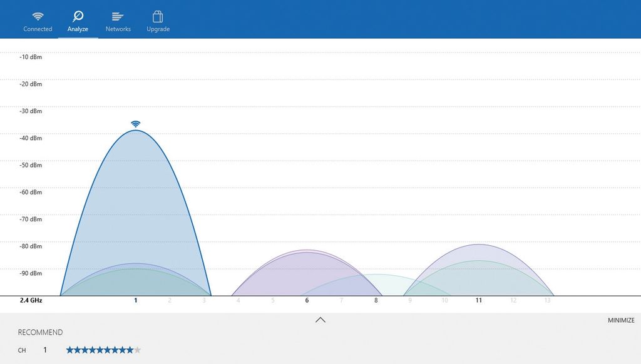Select channel 1 on the axis

point(136,300)
